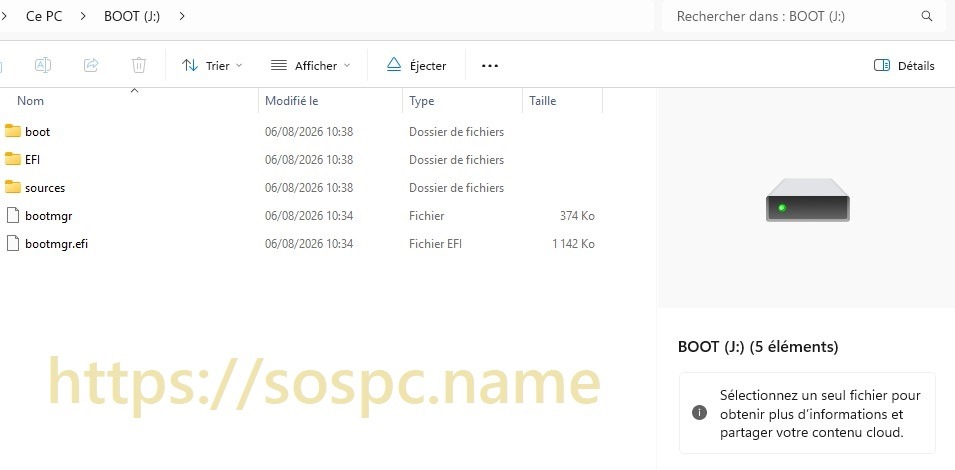
Task: Expand the chevron after Ce PC
Action: pos(83,16)
